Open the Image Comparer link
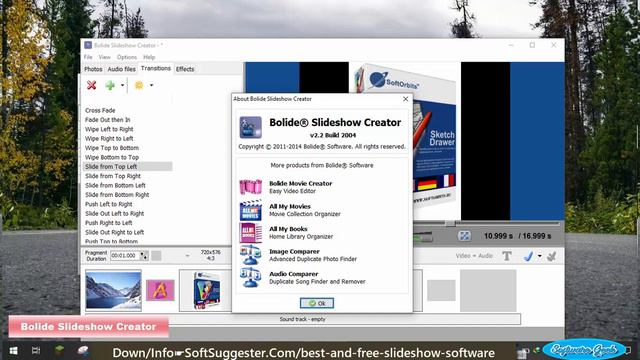 [x=294, y=251]
